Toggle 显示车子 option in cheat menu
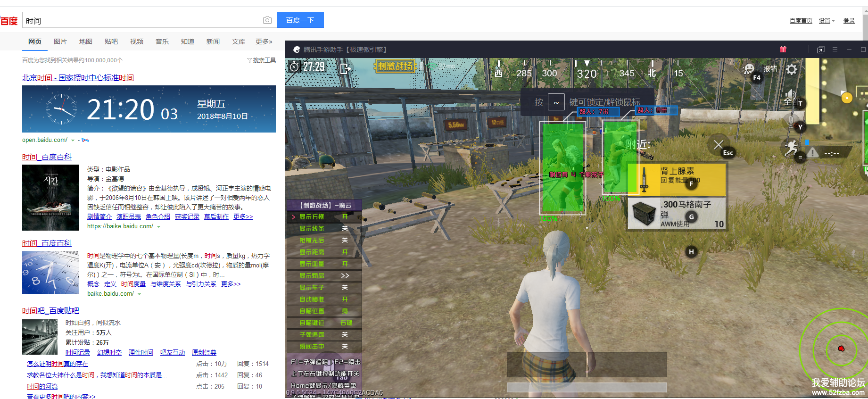868x399 pixels. click(x=324, y=288)
